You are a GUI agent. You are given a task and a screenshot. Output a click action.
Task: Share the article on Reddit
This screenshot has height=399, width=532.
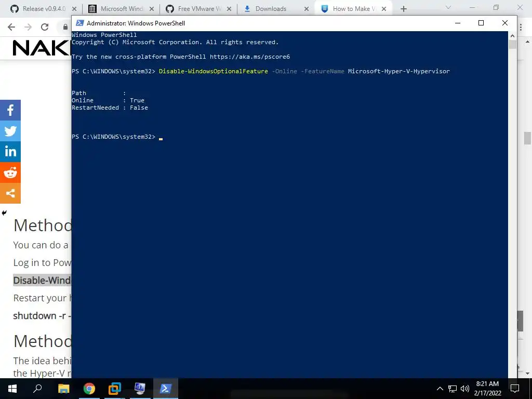pyautogui.click(x=10, y=172)
